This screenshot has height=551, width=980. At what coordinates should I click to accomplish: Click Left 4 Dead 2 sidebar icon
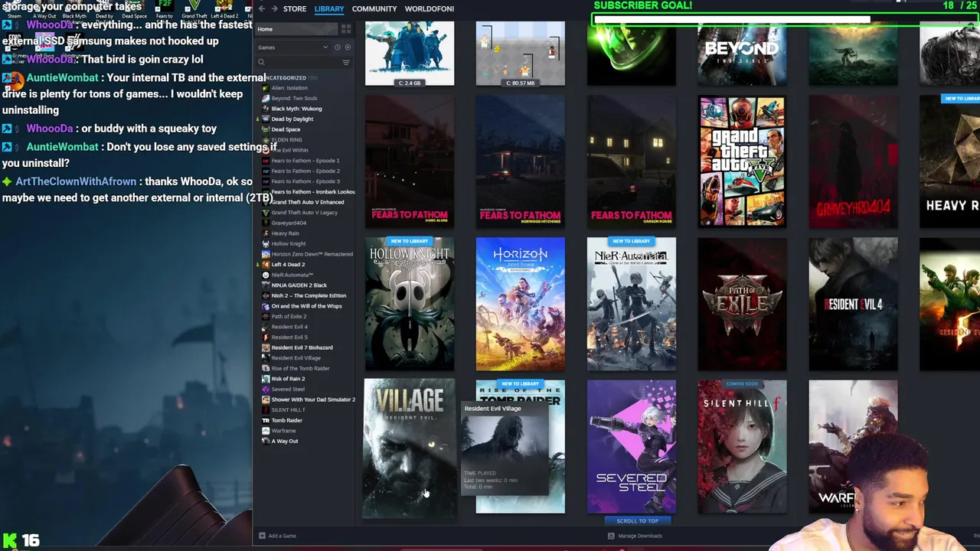266,264
